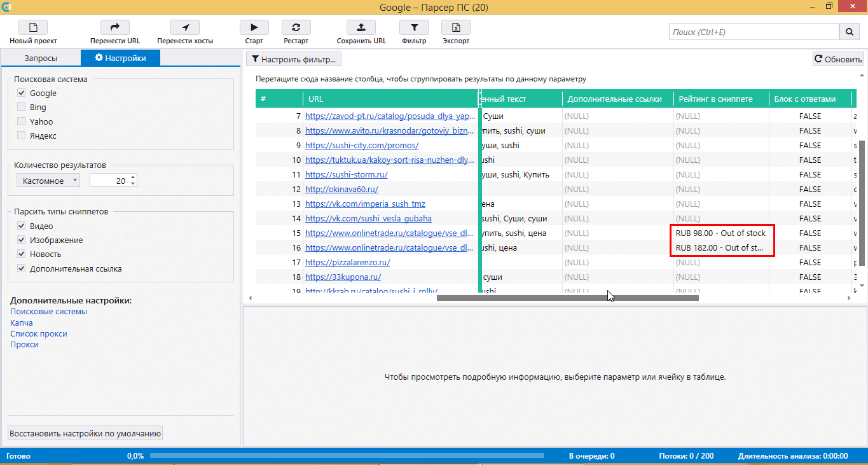Viewport: 868px width, 465px height.
Task: Enable the Яндекс search engine checkbox
Action: pyautogui.click(x=21, y=135)
